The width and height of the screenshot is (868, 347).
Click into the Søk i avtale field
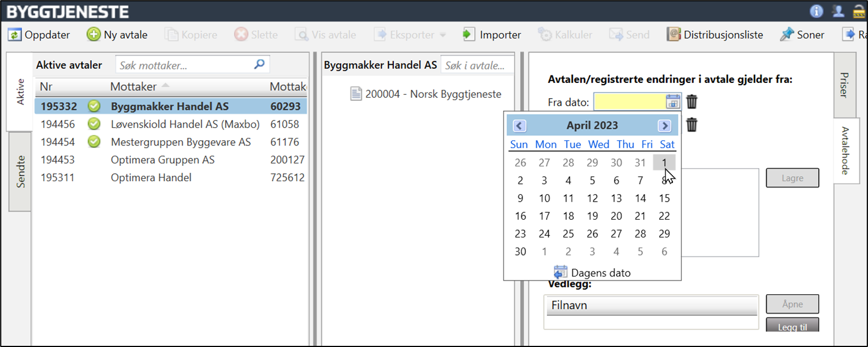point(475,65)
